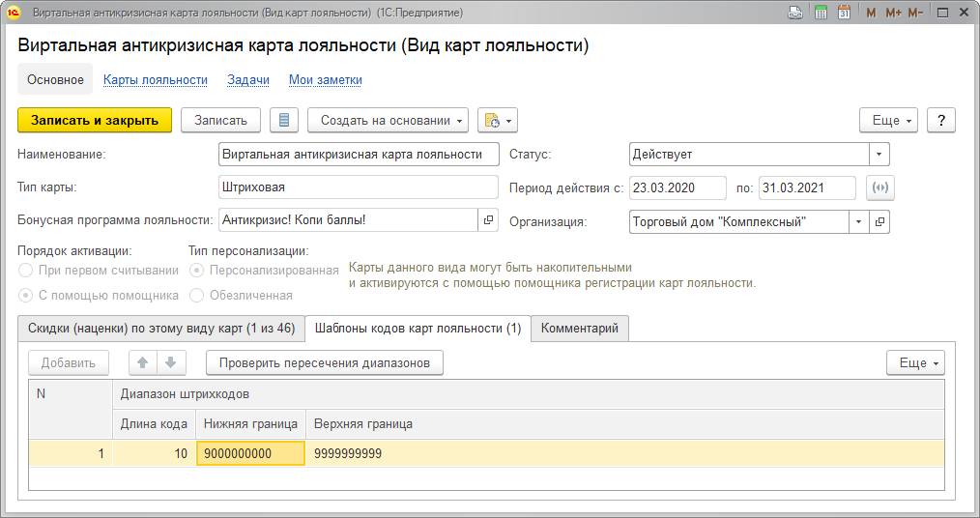Click the printer icon in the title bar
This screenshot has width=980, height=518.
click(x=795, y=13)
